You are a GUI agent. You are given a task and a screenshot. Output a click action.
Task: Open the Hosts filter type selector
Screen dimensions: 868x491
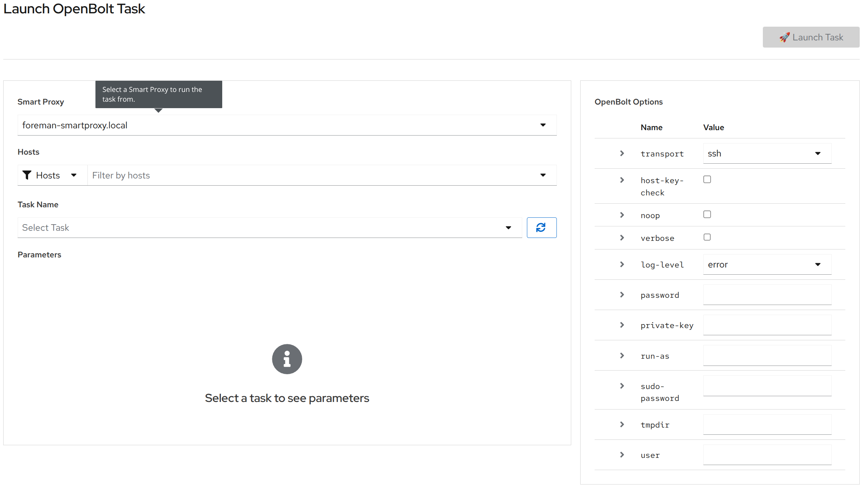tap(52, 175)
